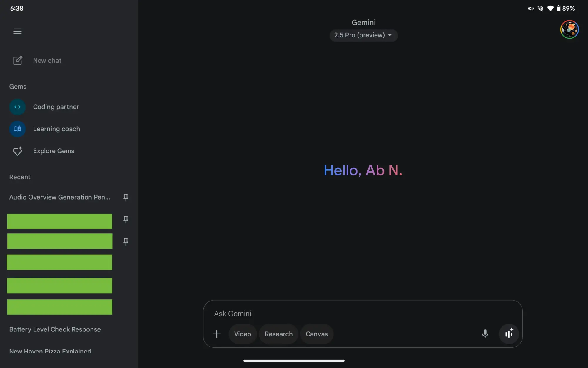Tap the microphone voice input icon
Viewport: 588px width, 368px height.
pos(485,334)
